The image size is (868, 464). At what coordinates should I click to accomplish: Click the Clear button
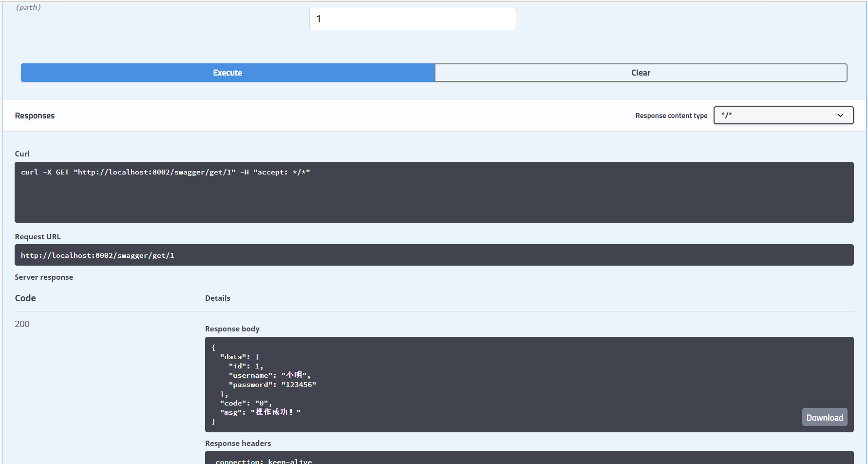[x=641, y=73]
